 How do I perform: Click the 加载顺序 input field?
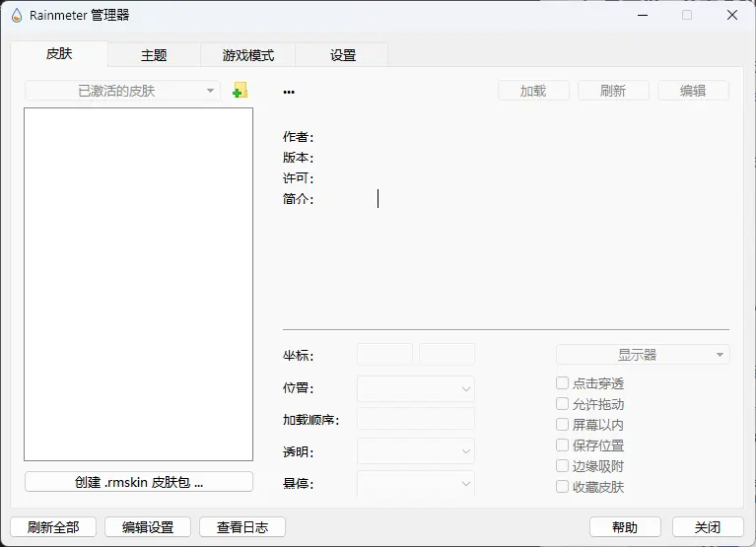coord(415,420)
